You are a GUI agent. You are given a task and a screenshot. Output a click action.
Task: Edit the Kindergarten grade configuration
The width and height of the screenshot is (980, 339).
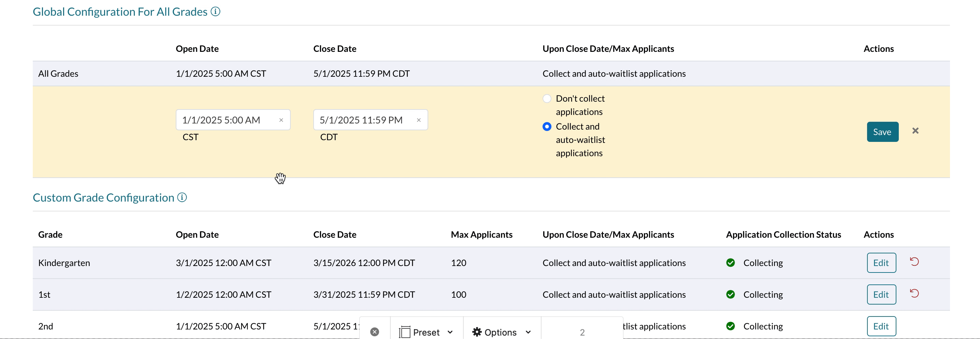tap(881, 263)
